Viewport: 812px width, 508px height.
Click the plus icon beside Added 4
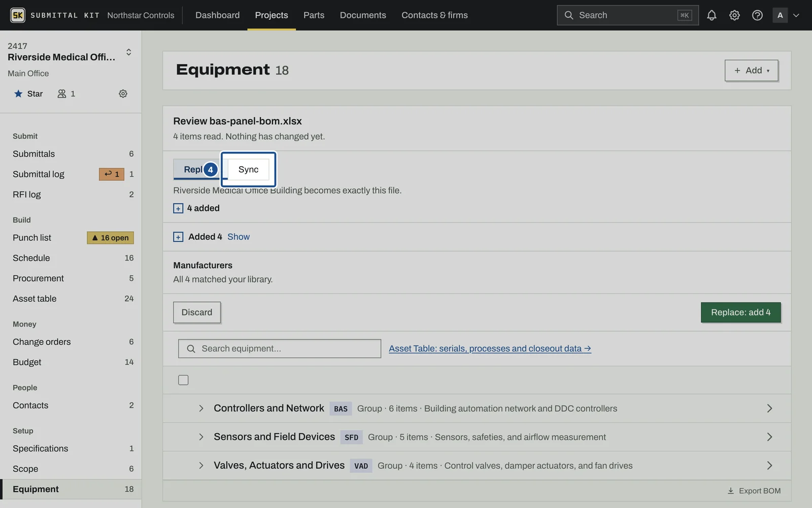(178, 237)
